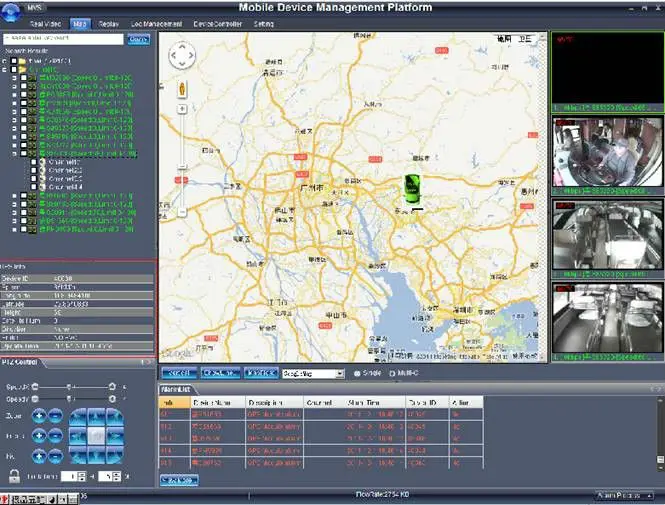Open the Log Management tab

click(x=157, y=23)
